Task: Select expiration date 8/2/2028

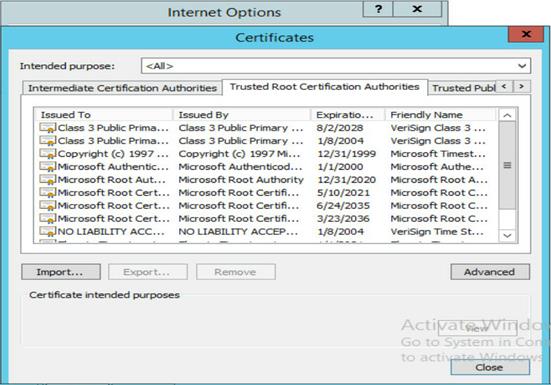Action: [339, 128]
